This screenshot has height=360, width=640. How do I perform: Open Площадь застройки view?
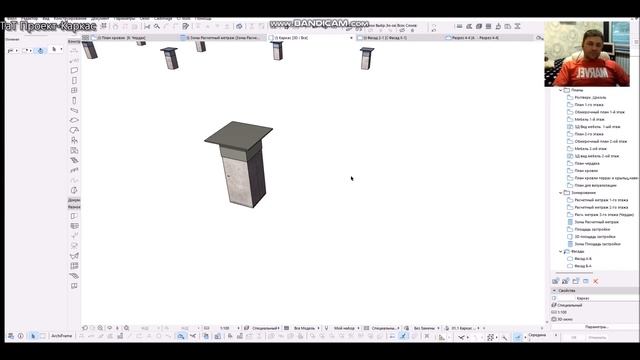click(x=592, y=230)
